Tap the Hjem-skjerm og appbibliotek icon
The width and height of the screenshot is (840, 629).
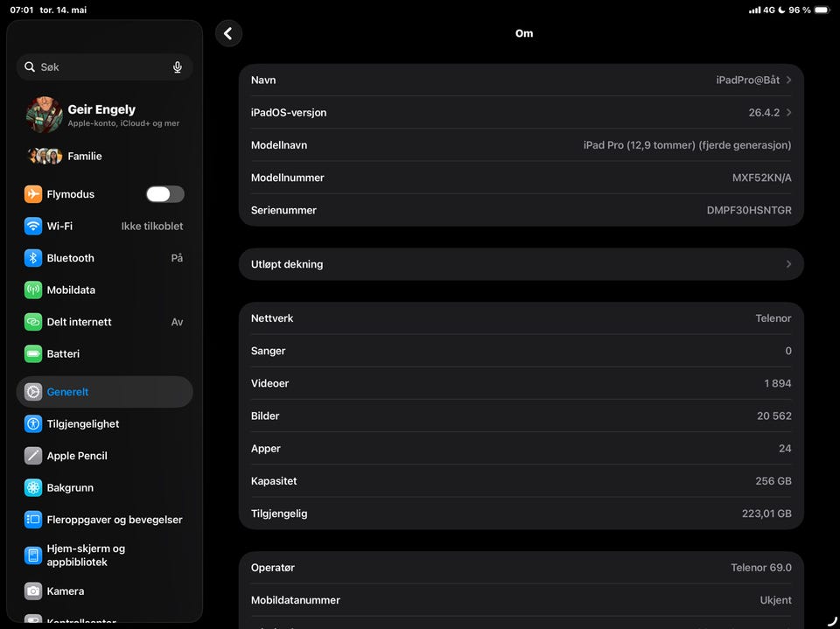(x=33, y=555)
